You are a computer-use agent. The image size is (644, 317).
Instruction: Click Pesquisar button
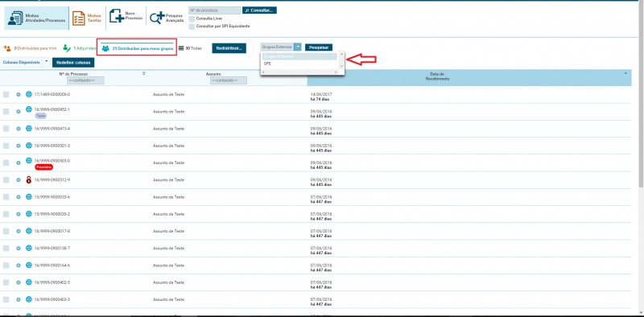(x=318, y=47)
